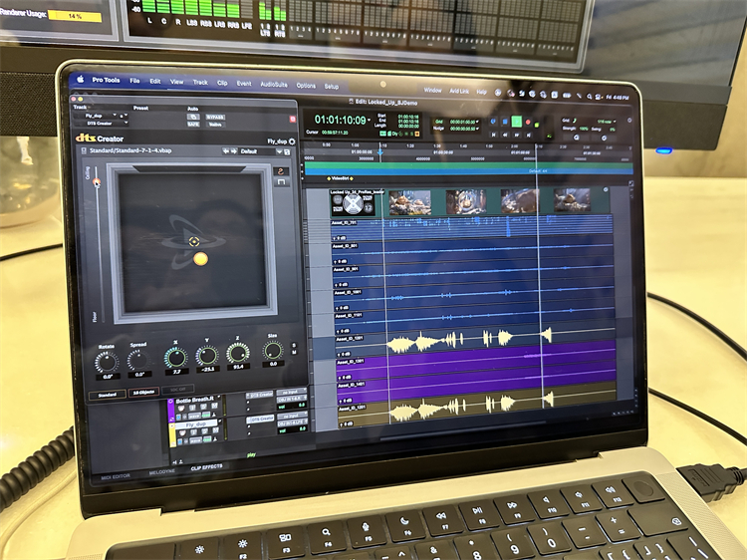Viewport: 747px width, 560px height.
Task: Save preset with the floppy disk icon
Action: (x=287, y=152)
